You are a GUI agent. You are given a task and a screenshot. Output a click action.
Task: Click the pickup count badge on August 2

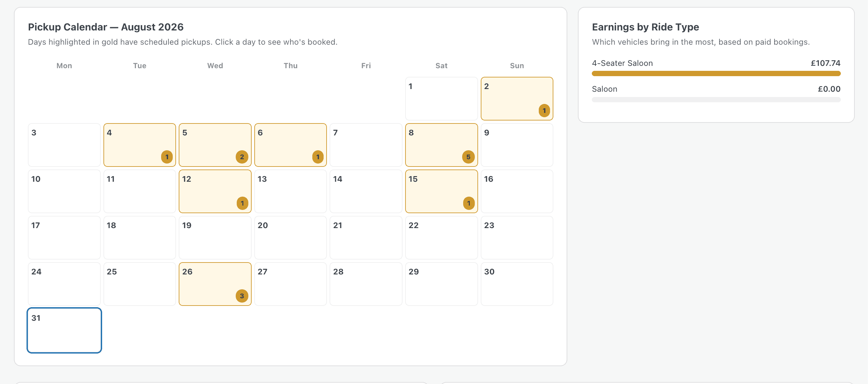544,110
